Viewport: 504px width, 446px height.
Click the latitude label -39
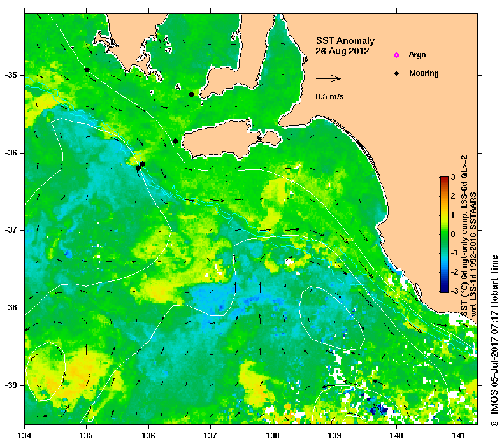(x=11, y=385)
